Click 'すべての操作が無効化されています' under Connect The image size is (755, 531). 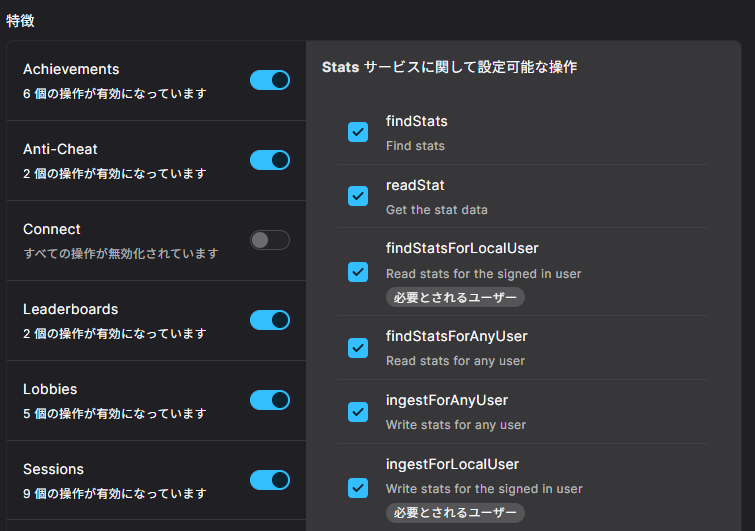pos(121,254)
